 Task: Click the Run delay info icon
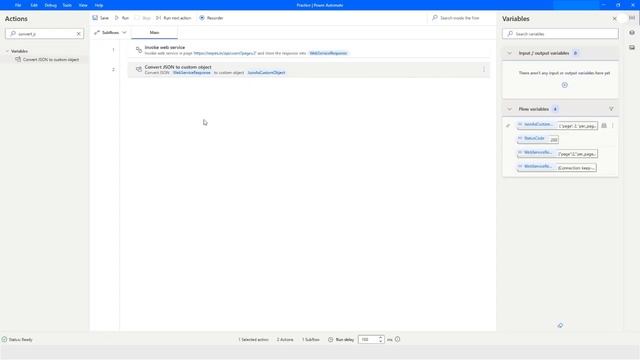pos(397,339)
